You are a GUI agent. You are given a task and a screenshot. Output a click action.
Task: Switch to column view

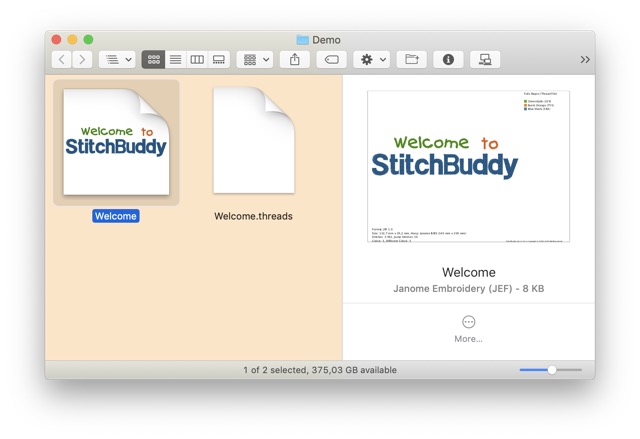tap(197, 60)
